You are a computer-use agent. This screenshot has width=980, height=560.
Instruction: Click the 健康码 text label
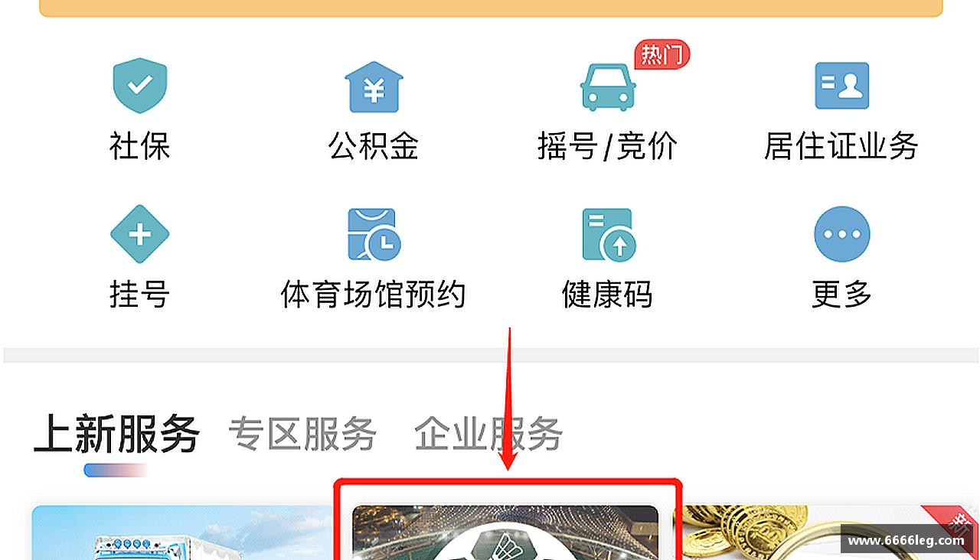(x=608, y=294)
